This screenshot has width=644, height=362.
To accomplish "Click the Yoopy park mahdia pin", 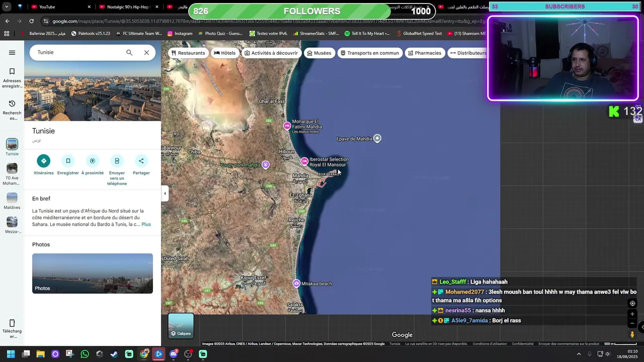I will (x=266, y=165).
